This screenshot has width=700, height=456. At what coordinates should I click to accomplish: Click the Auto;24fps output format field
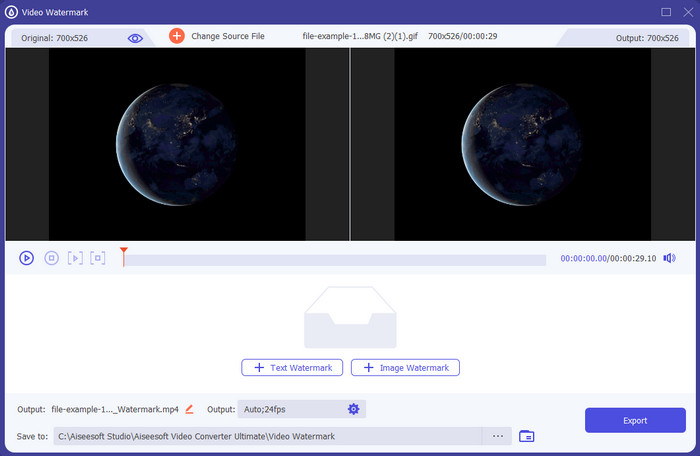pyautogui.click(x=290, y=409)
